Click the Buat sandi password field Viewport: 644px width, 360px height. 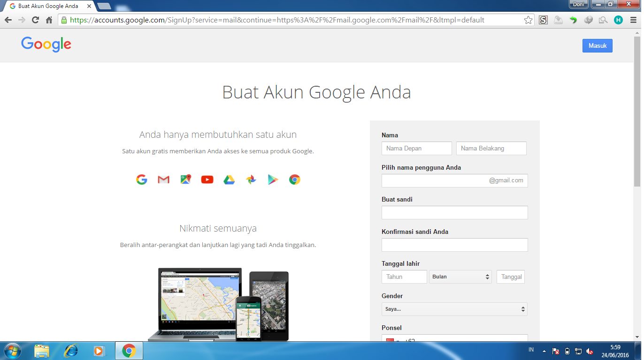[454, 212]
